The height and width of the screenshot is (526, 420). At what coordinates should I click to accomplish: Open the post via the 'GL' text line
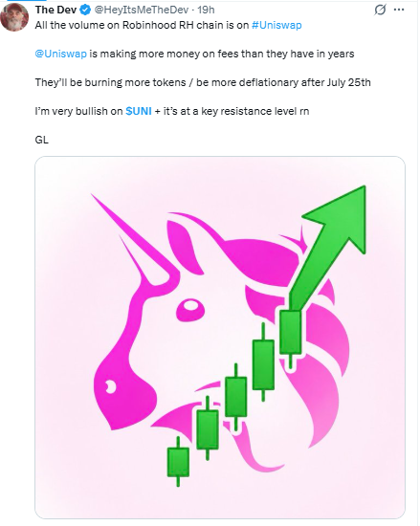tap(41, 140)
